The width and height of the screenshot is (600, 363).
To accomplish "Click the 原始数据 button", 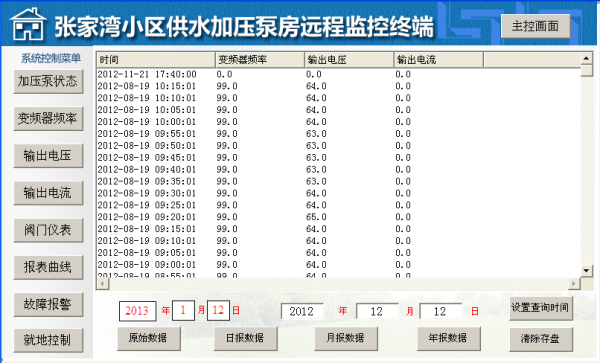I will [x=149, y=338].
